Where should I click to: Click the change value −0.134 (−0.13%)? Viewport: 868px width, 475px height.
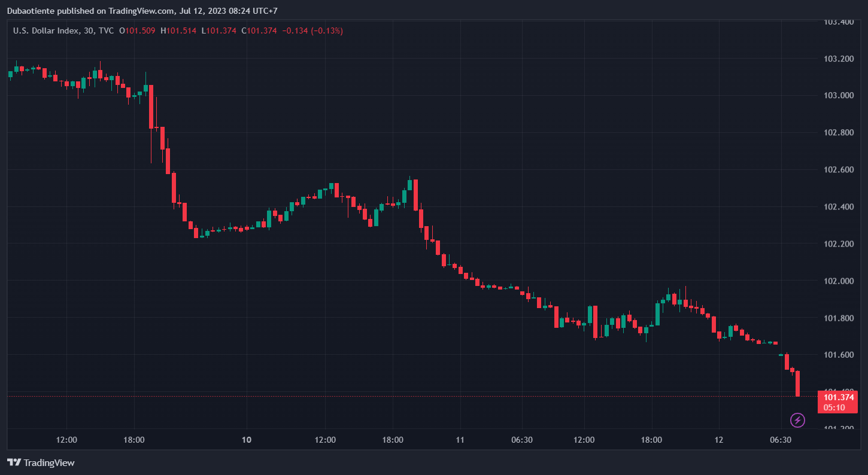pyautogui.click(x=312, y=31)
